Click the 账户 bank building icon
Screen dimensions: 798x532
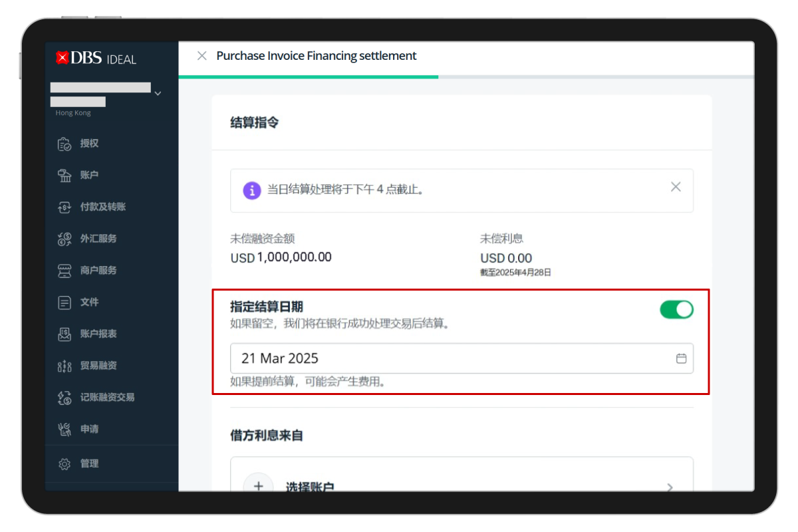click(65, 176)
